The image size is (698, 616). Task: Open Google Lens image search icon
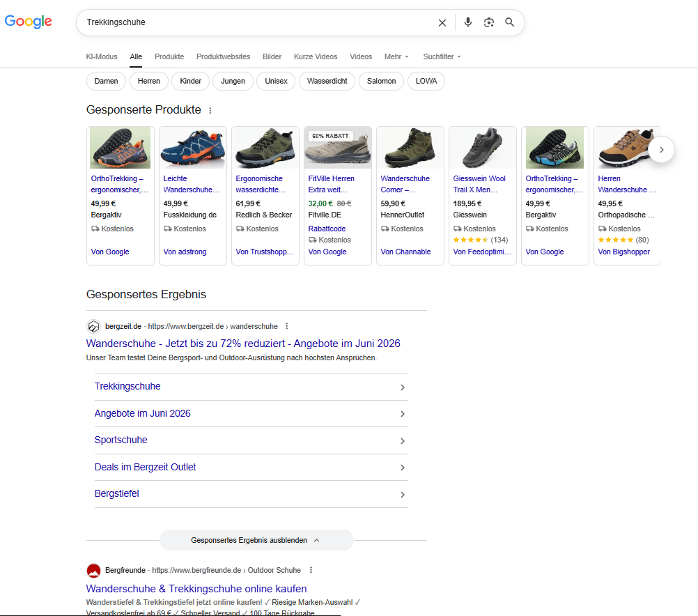(489, 22)
